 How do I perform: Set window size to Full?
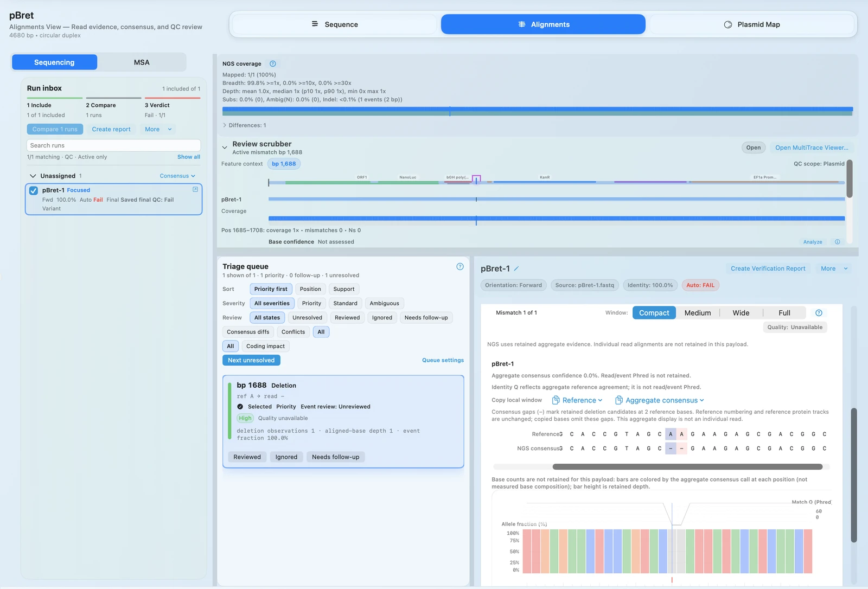(784, 313)
